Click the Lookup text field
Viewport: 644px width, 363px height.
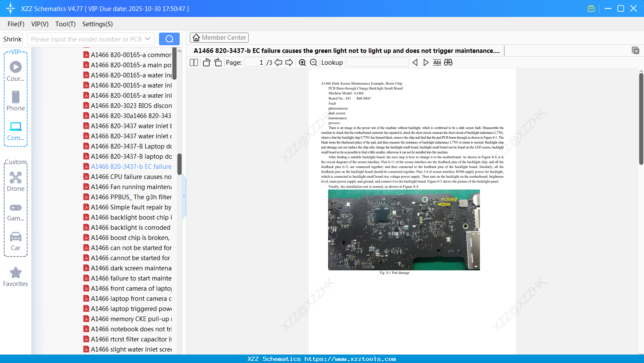378,63
